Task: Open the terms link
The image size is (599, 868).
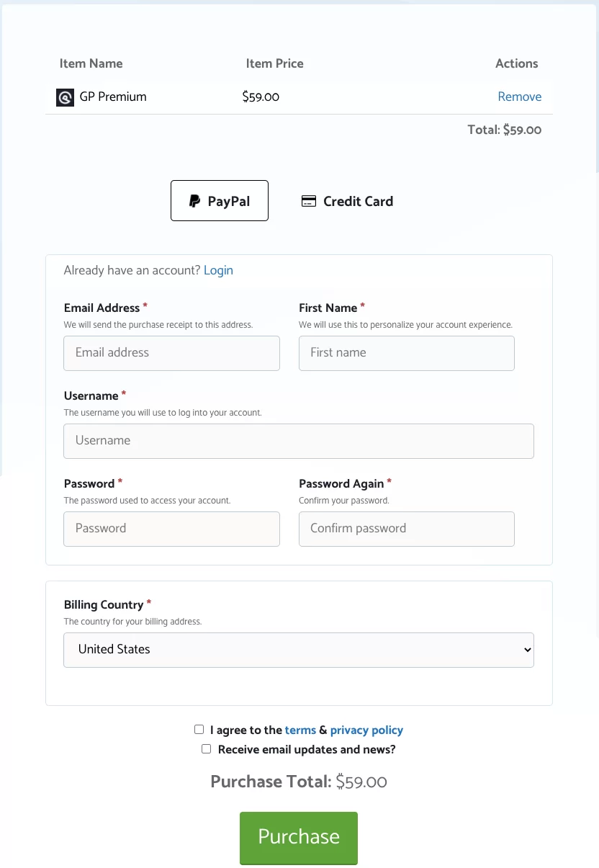Action: point(300,730)
